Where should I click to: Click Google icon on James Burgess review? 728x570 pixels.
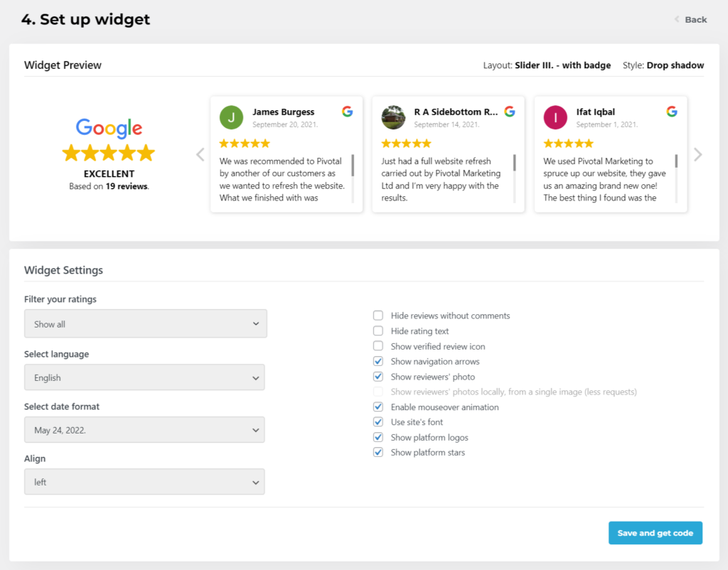click(347, 112)
